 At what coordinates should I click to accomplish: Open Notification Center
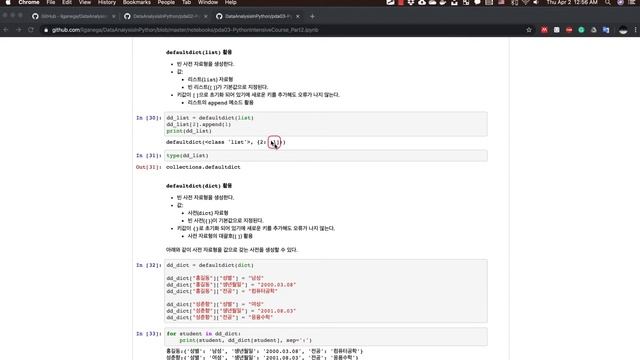coord(633,2)
